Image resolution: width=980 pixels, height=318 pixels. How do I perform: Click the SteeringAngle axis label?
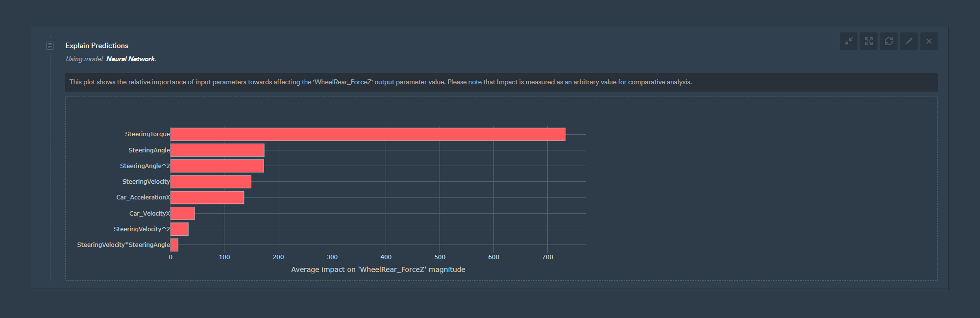(x=149, y=150)
